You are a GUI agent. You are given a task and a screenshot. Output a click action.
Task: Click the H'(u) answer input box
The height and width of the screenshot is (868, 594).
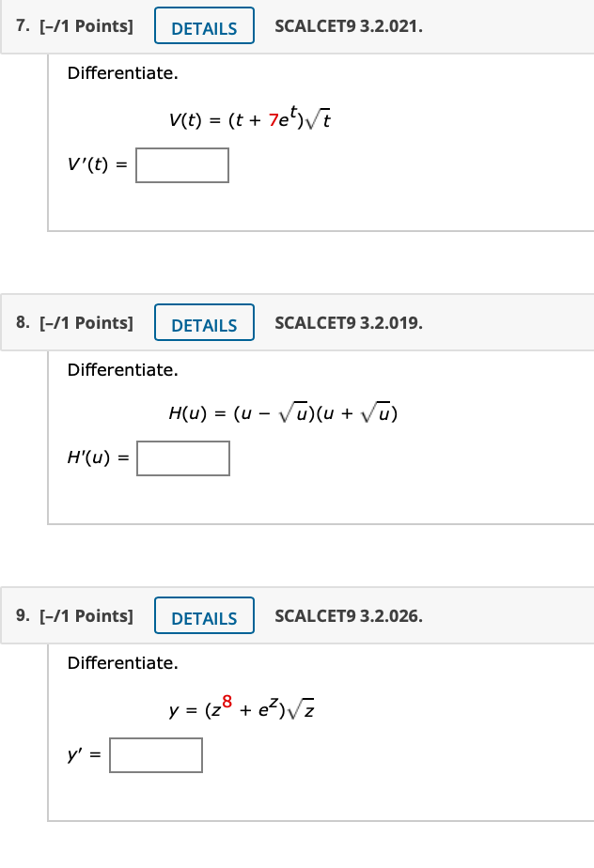pos(183,458)
